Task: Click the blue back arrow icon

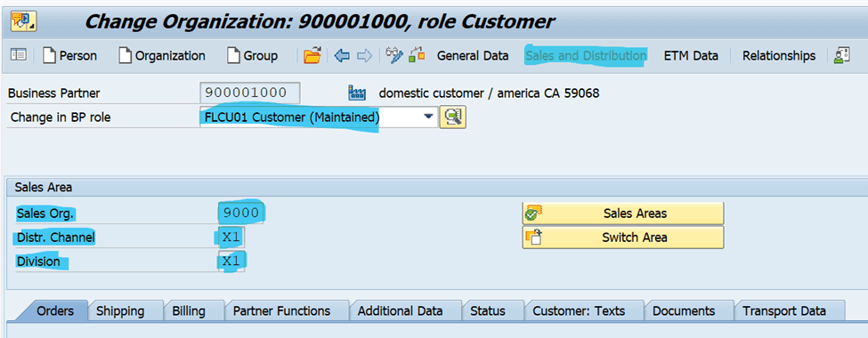Action: click(x=342, y=56)
